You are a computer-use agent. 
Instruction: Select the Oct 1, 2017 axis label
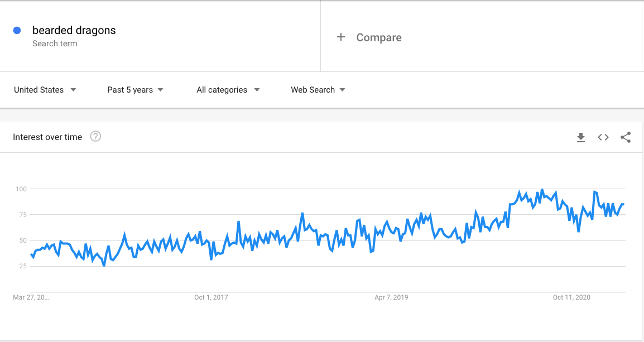(211, 297)
